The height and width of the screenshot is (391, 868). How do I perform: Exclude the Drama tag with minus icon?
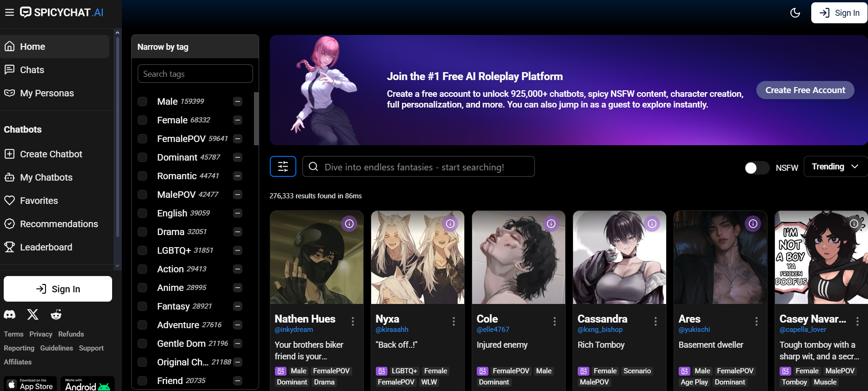pos(238,232)
